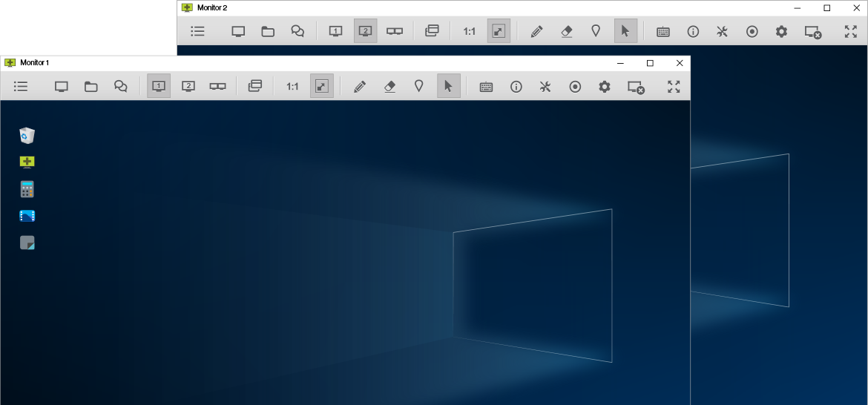The height and width of the screenshot is (405, 868).
Task: Open the keyboard options in Monitor 2 toolbar
Action: click(x=663, y=32)
